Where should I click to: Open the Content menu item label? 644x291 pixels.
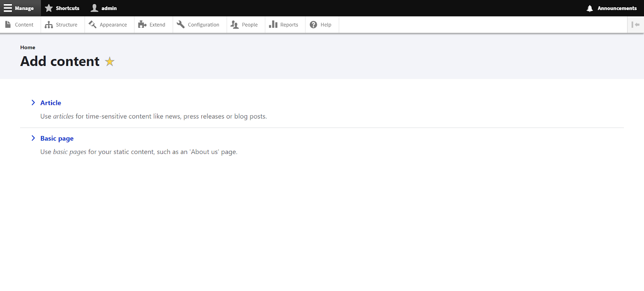(24, 25)
